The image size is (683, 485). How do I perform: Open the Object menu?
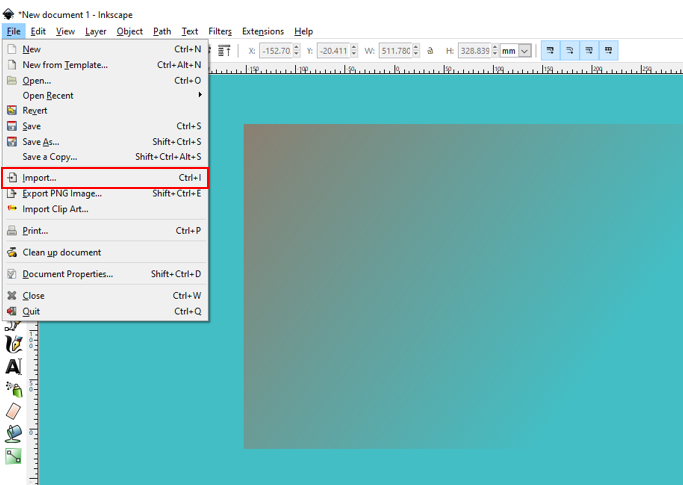pyautogui.click(x=129, y=31)
